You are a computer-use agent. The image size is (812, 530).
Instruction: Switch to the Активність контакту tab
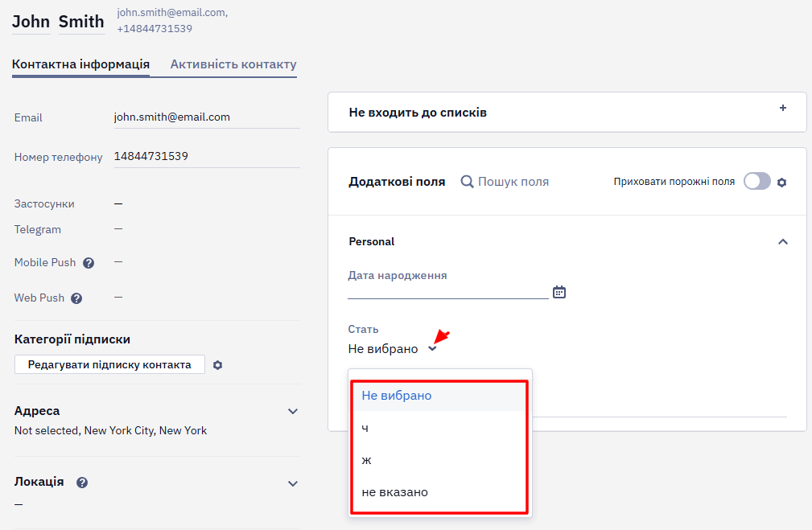click(x=233, y=64)
